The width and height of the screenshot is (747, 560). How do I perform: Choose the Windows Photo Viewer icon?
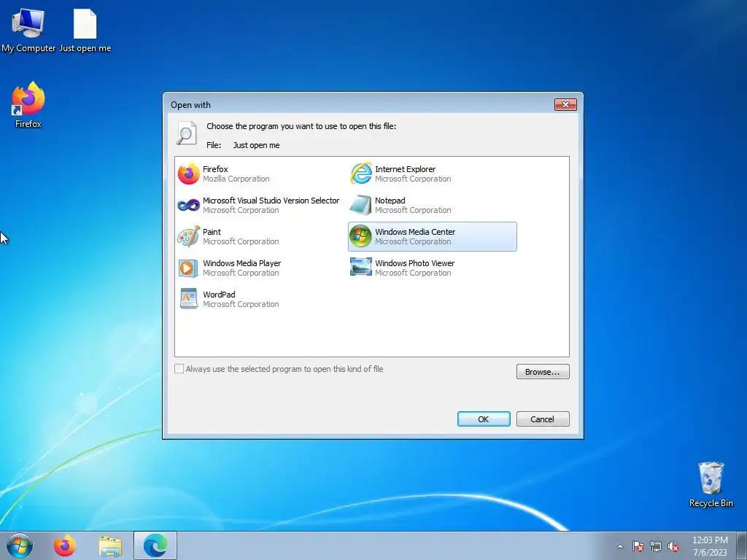pyautogui.click(x=360, y=267)
